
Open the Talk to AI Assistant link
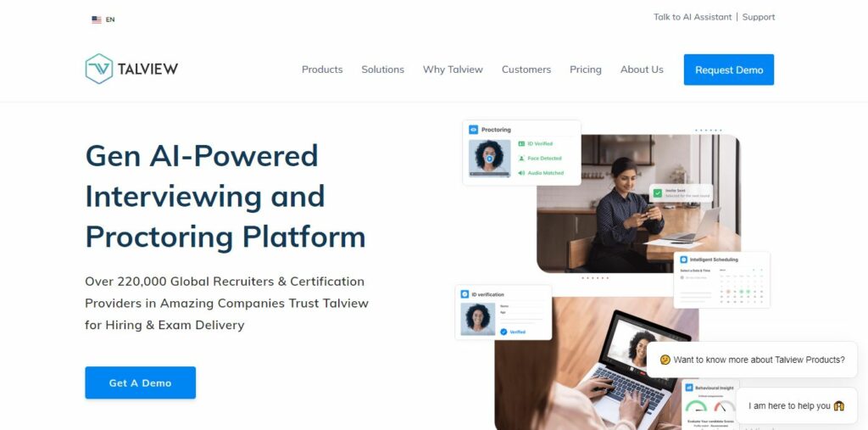(693, 17)
